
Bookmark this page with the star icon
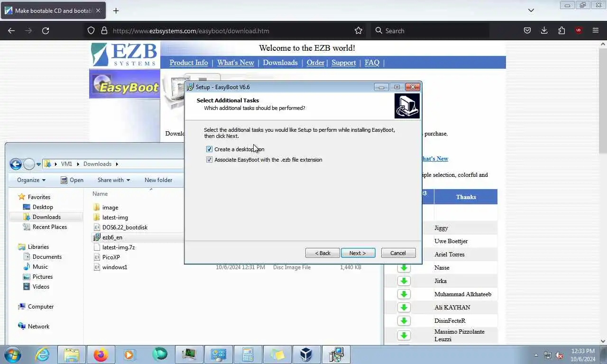coord(359,31)
